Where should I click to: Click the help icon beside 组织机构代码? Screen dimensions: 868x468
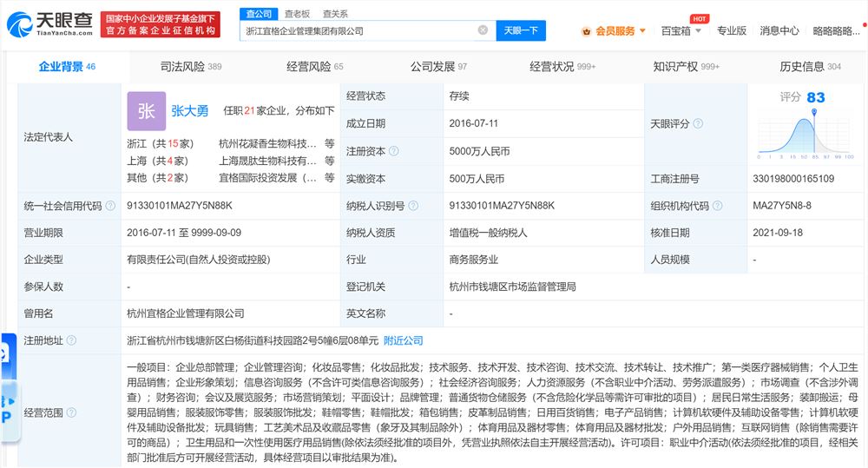click(x=715, y=206)
